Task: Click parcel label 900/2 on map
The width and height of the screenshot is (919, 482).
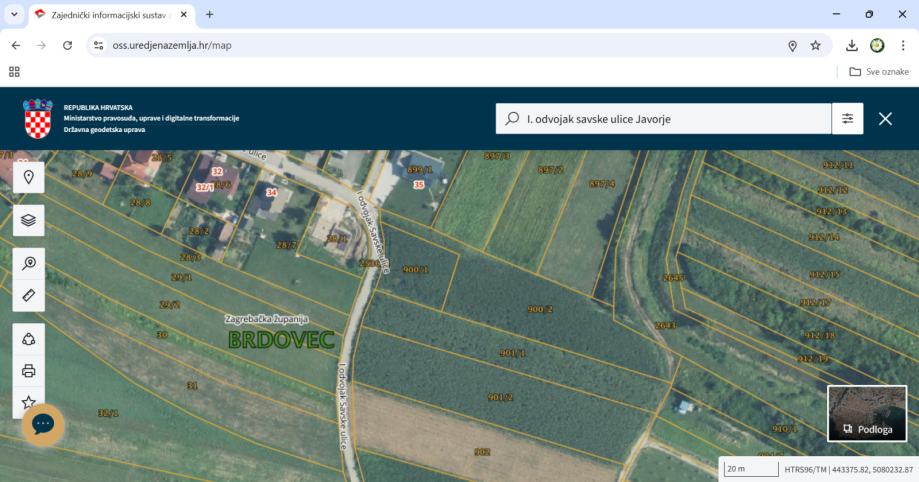Action: [540, 309]
